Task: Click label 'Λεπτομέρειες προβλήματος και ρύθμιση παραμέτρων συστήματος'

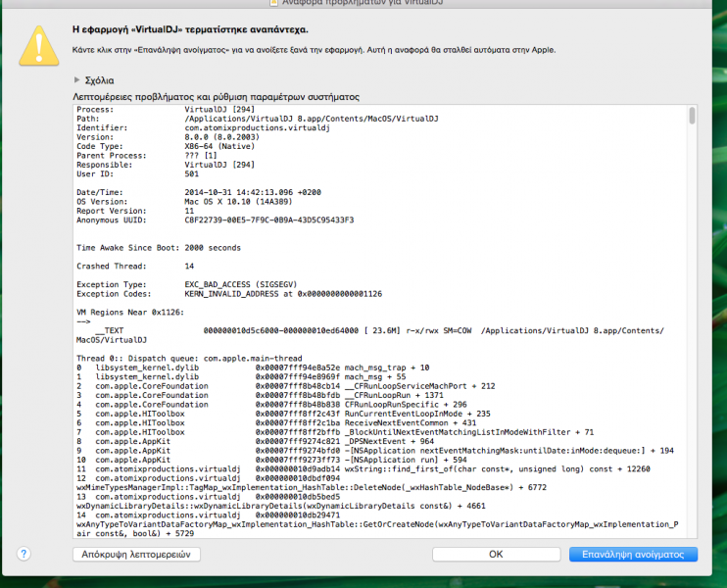Action: coord(217,96)
